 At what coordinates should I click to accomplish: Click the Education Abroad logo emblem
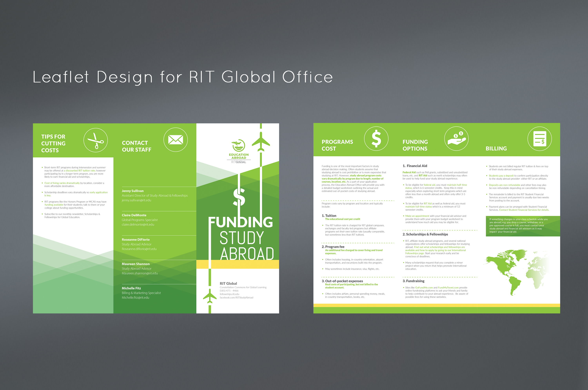pyautogui.click(x=239, y=146)
